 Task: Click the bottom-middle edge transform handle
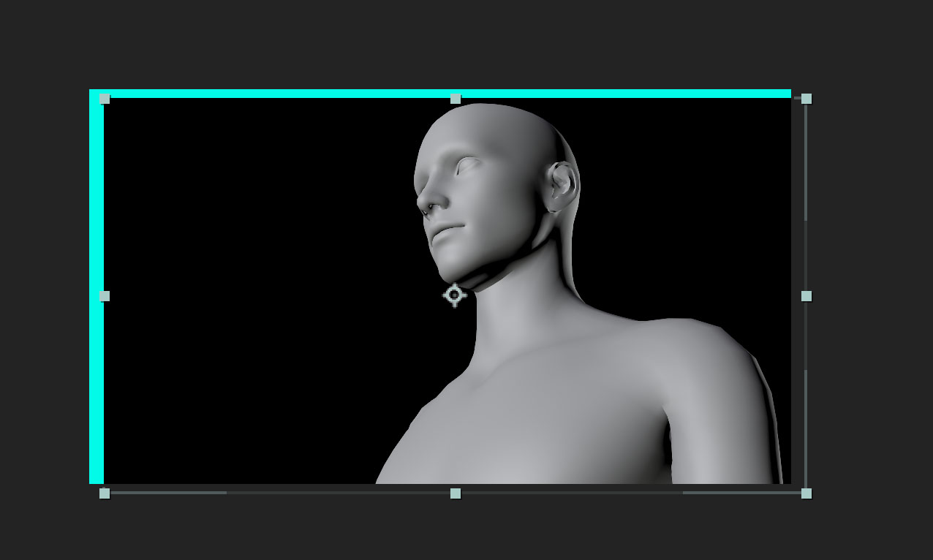pos(456,493)
